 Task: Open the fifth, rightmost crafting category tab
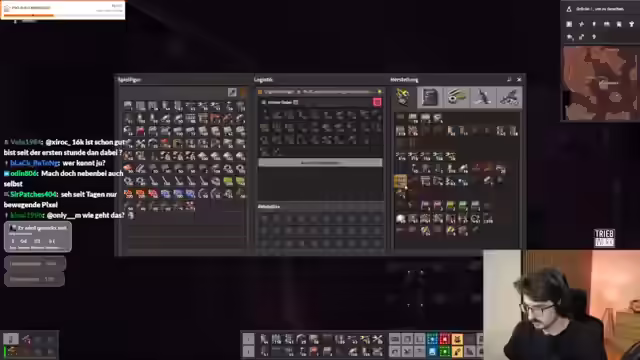(x=509, y=97)
